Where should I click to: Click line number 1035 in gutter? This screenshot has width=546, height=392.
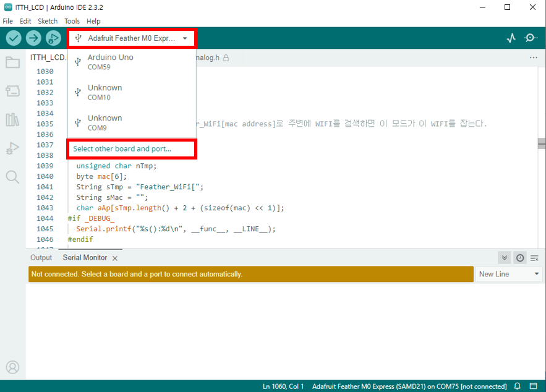point(45,124)
